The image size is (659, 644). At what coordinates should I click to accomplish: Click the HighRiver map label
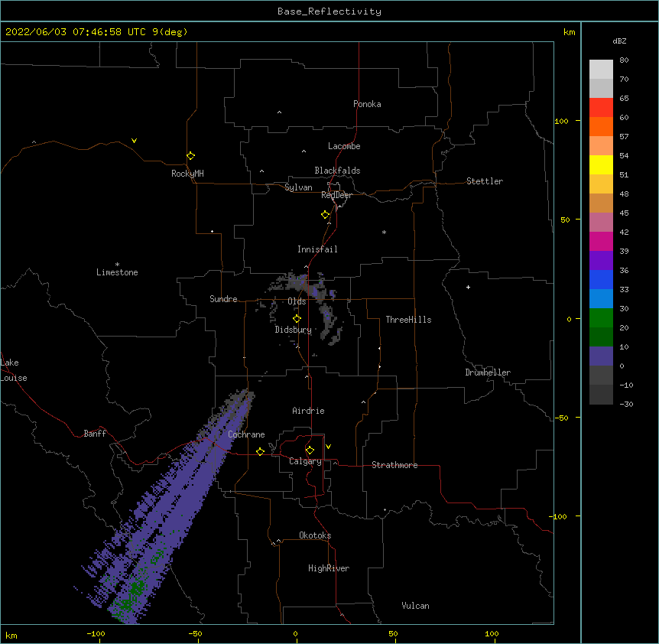pos(329,568)
